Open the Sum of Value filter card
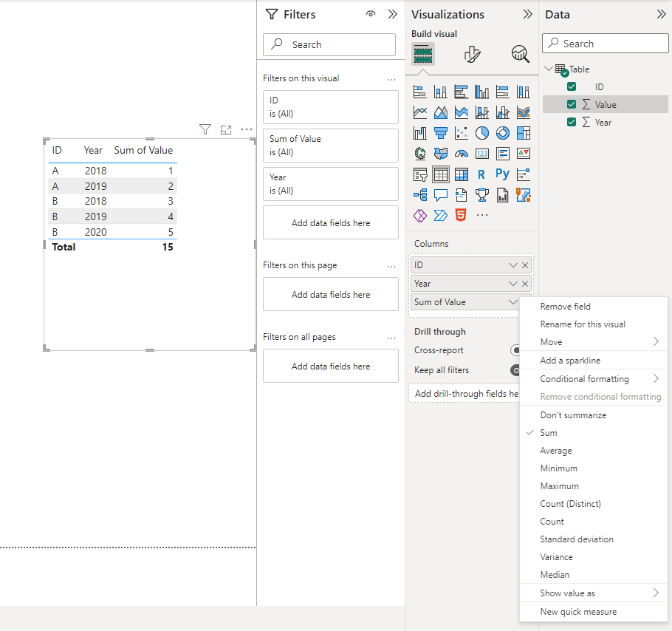The height and width of the screenshot is (631, 672). click(x=330, y=146)
